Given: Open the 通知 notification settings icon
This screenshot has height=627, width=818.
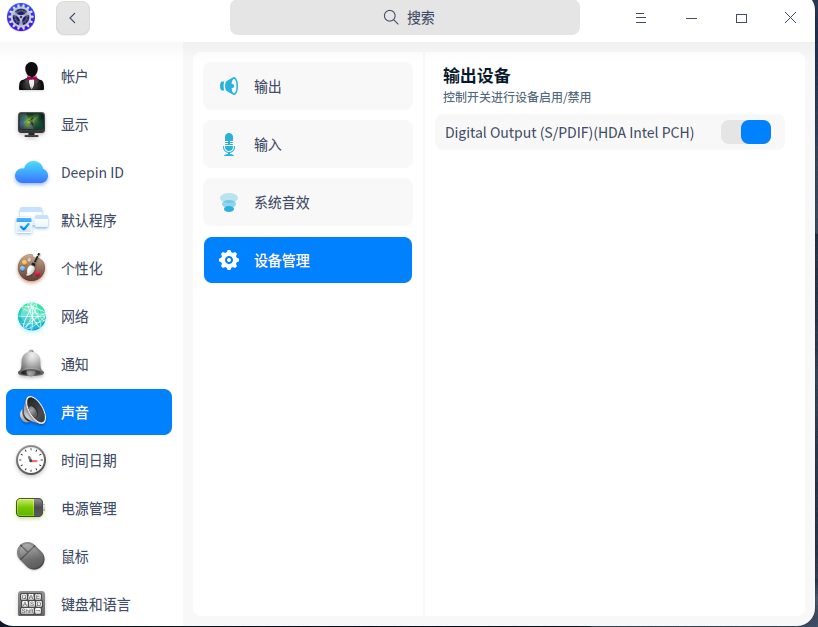Looking at the screenshot, I should click(x=31, y=364).
